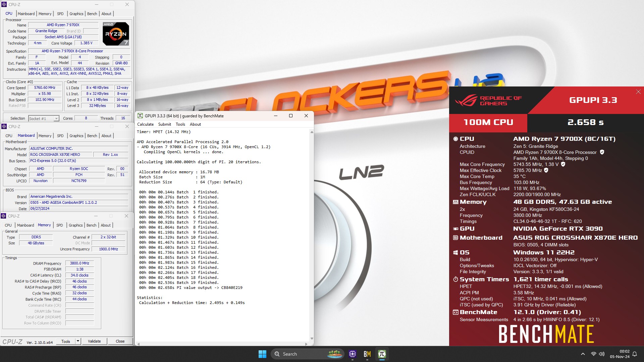The width and height of the screenshot is (644, 362).
Task: Click the taskbar Search box
Action: [307, 354]
